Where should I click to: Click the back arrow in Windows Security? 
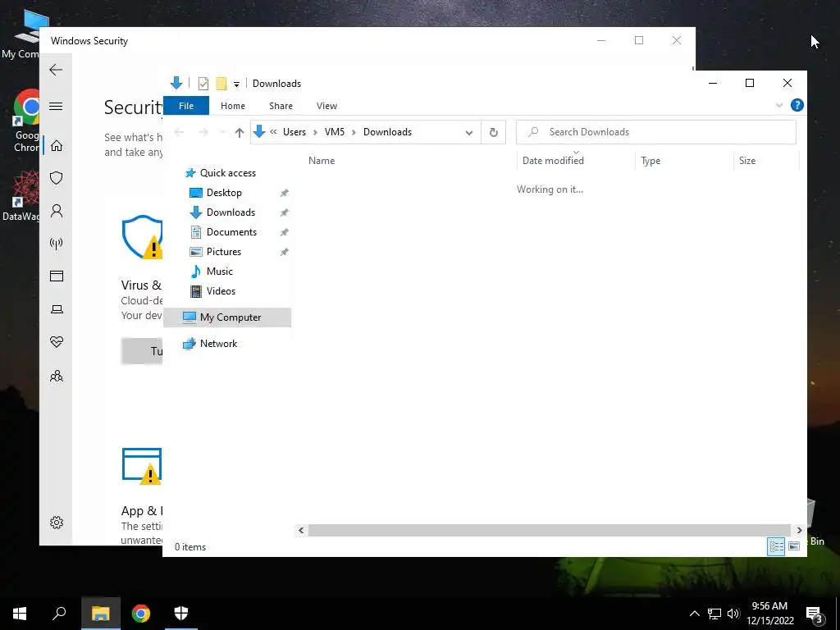[56, 70]
